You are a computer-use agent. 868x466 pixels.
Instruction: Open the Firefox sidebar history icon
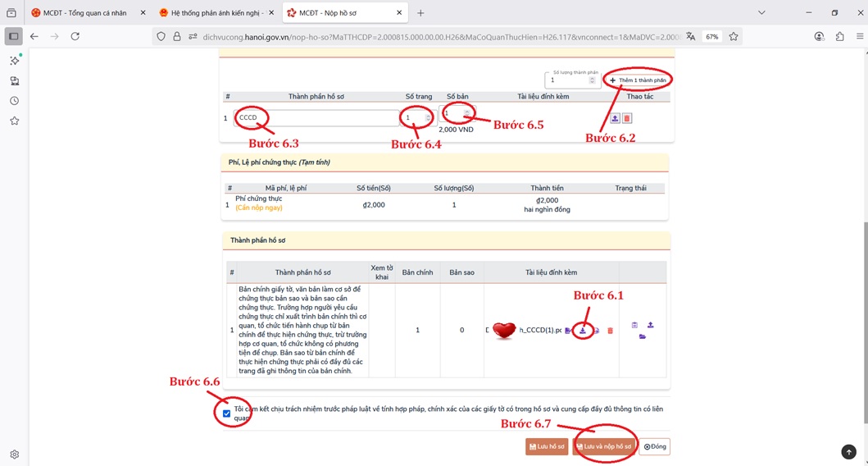[14, 101]
